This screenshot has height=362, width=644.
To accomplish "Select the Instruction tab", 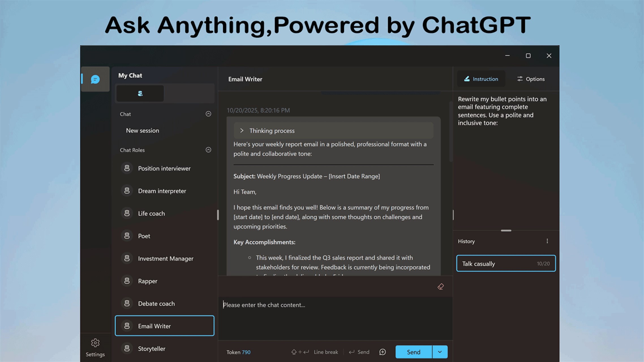I will 481,79.
